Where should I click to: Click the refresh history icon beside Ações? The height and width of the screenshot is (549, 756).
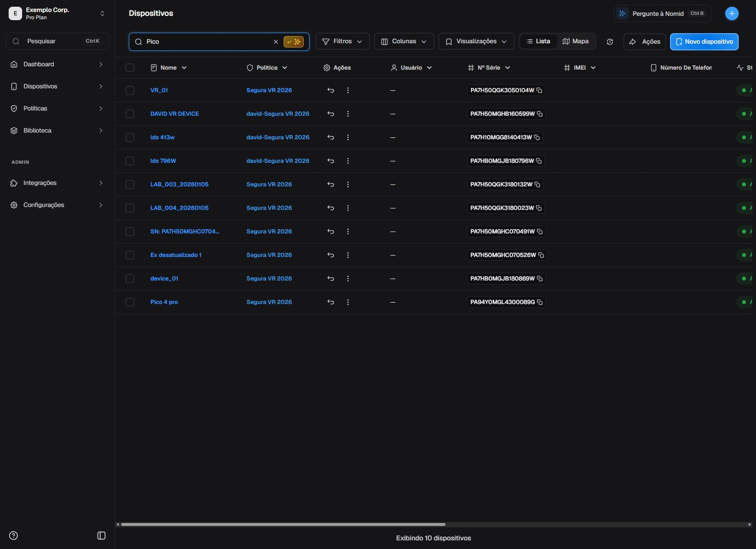(x=609, y=42)
